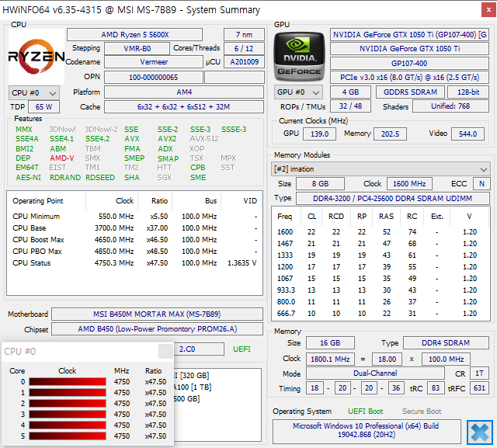
Task: Click the tRFC 631 field
Action: [x=479, y=387]
